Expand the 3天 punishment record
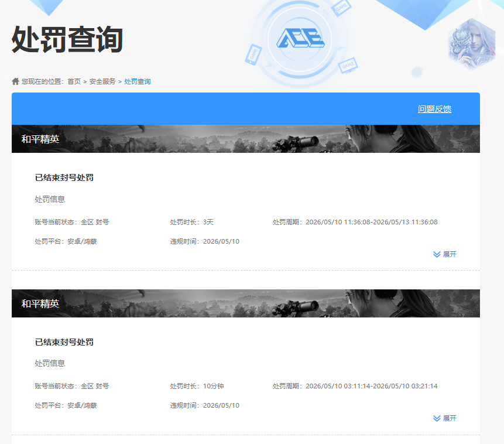Viewport: 504px width, 444px height. coord(444,254)
